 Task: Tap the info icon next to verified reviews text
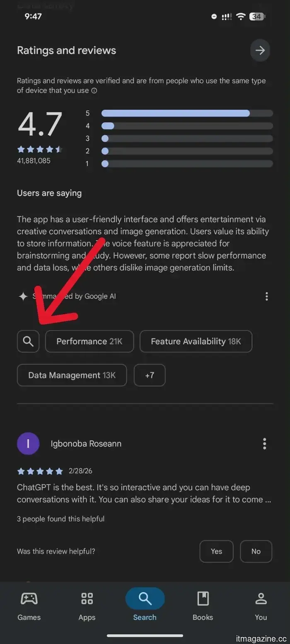[95, 90]
